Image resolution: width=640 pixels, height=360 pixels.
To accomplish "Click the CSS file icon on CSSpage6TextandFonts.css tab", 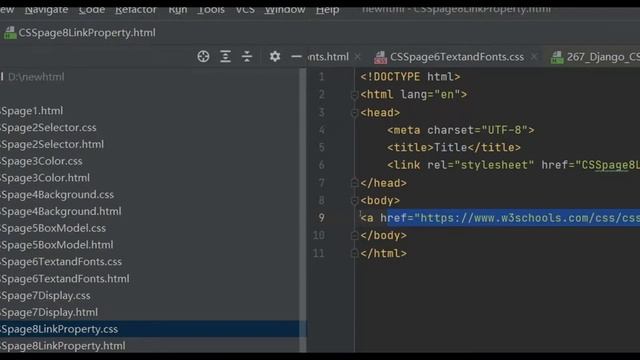I will point(380,57).
